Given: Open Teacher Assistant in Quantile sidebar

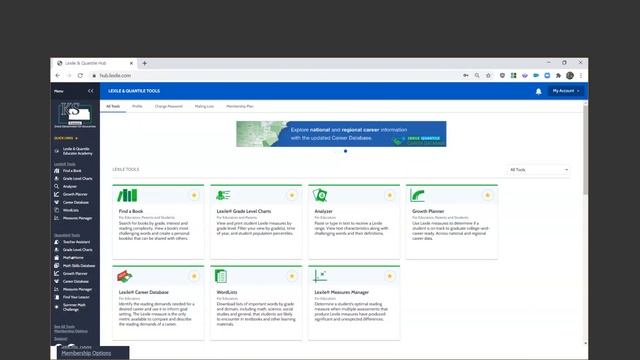Looking at the screenshot, I should [x=76, y=242].
